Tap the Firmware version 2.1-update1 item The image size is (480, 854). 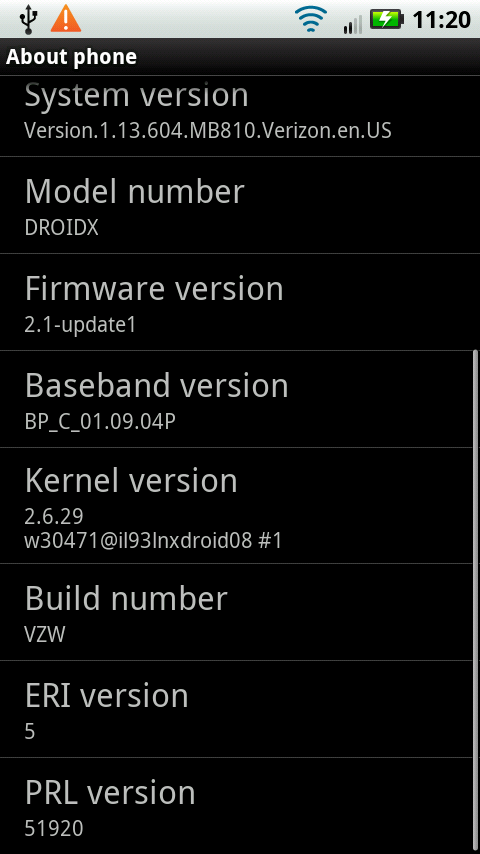click(x=240, y=302)
